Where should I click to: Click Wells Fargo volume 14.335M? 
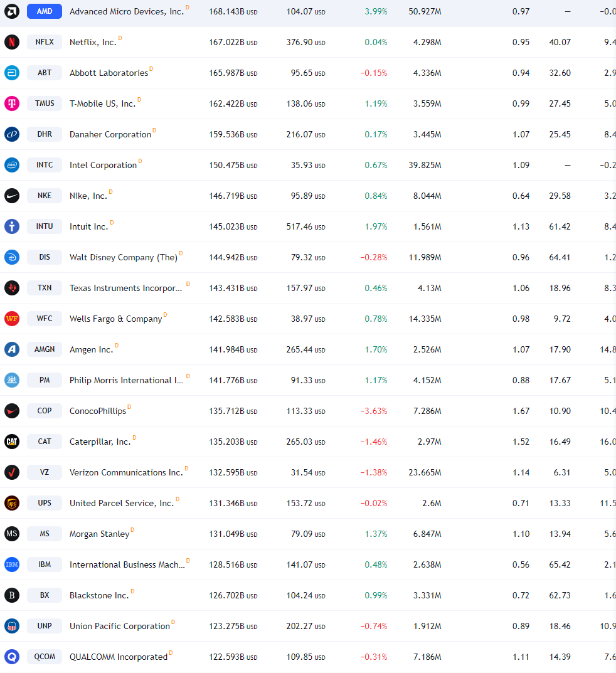point(425,319)
